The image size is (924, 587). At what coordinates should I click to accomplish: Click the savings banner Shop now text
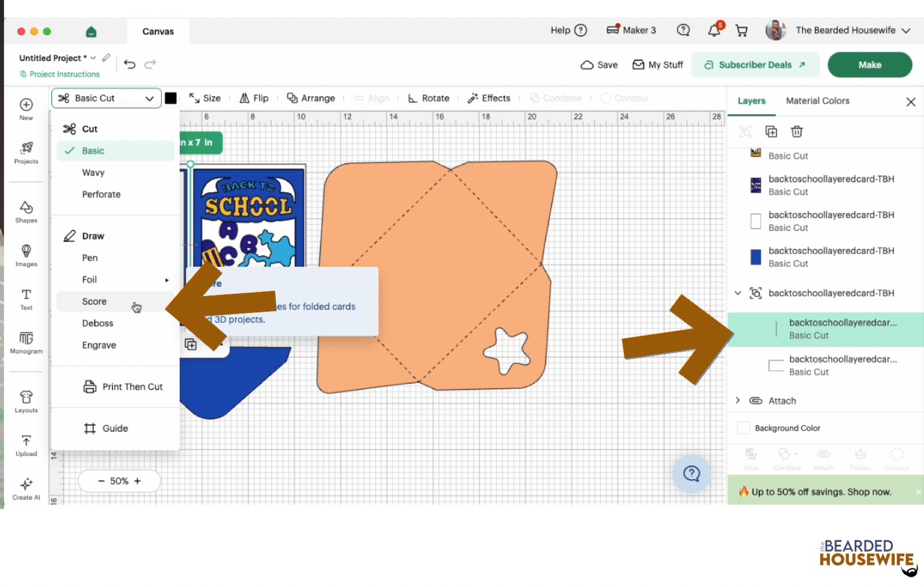869,492
